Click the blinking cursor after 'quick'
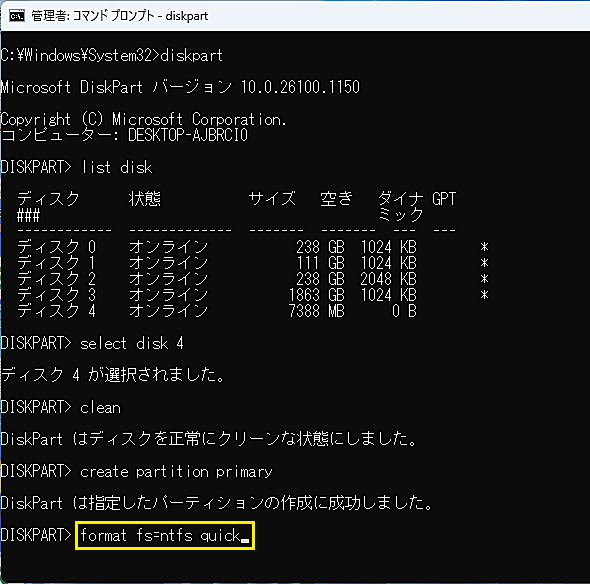 245,541
